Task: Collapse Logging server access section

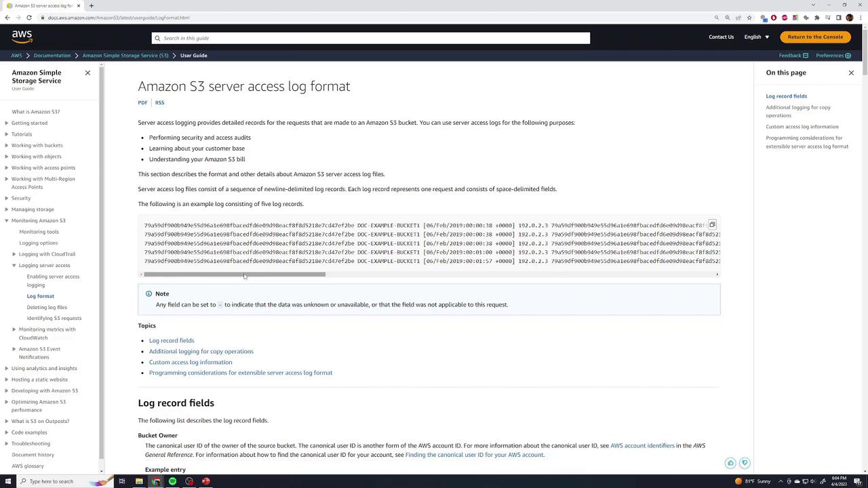Action: coord(14,266)
